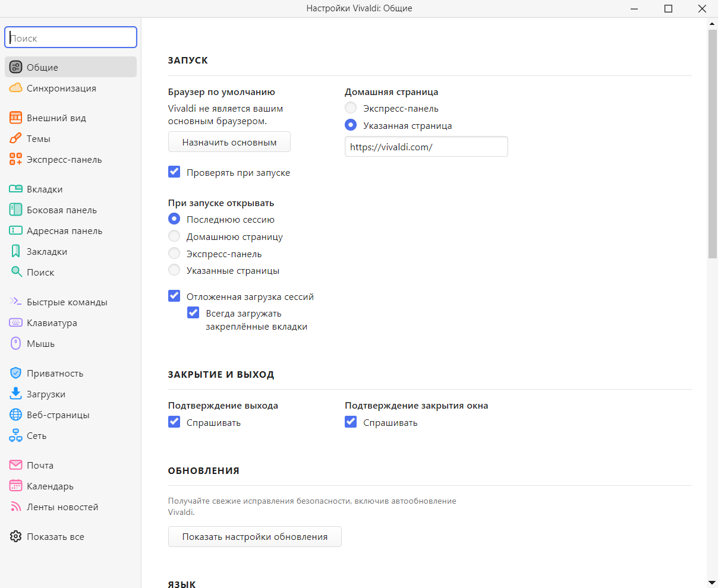This screenshot has width=718, height=588.
Task: Click the Показать все gear icon
Action: (16, 536)
